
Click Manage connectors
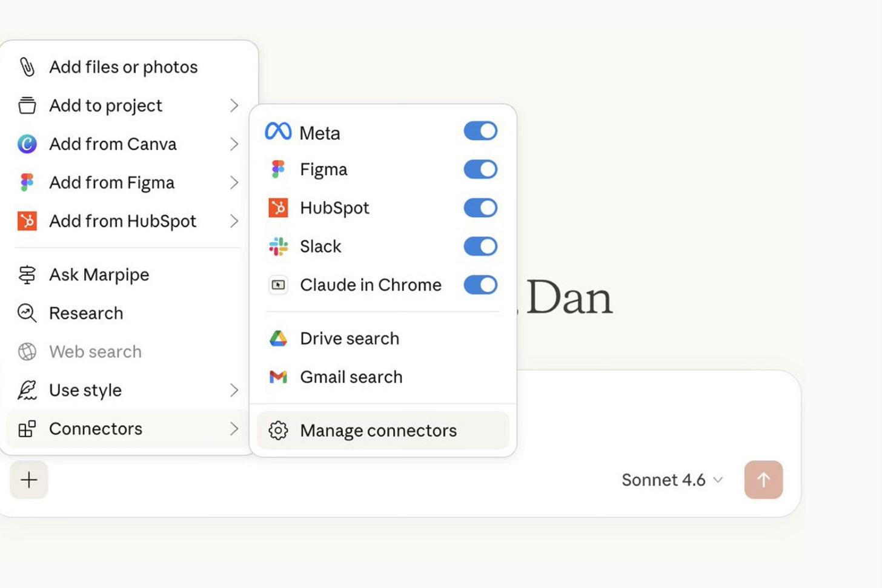378,431
